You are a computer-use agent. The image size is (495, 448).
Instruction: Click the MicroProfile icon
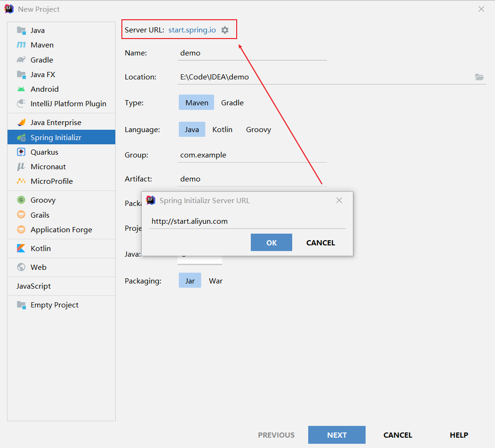tap(21, 181)
